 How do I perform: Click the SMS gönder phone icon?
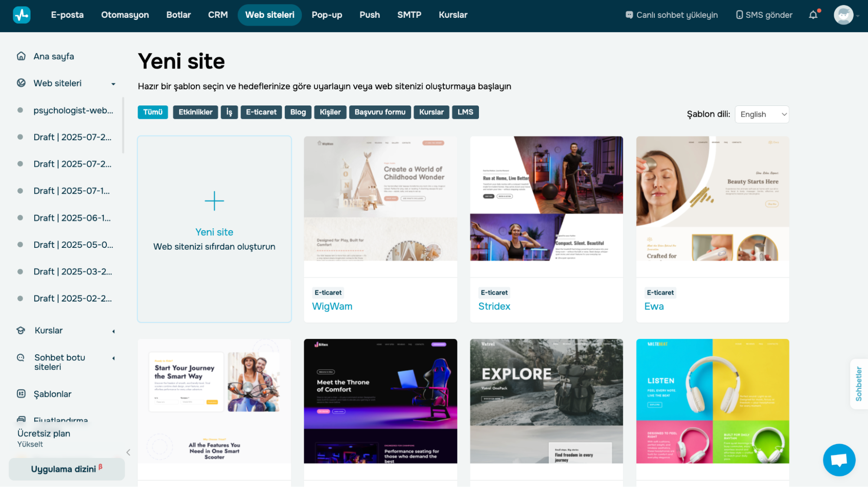(739, 14)
